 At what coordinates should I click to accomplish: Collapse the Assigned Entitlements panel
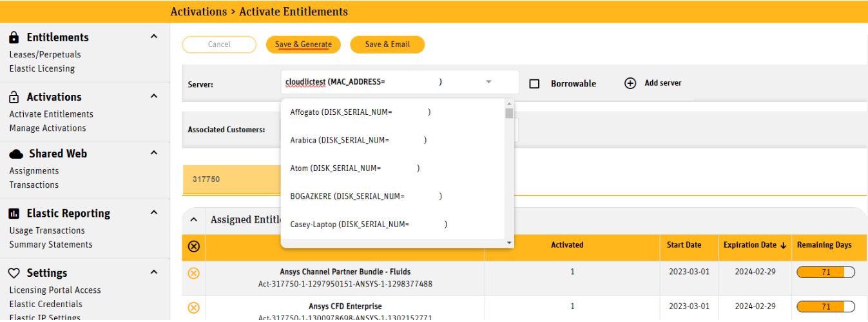click(193, 220)
